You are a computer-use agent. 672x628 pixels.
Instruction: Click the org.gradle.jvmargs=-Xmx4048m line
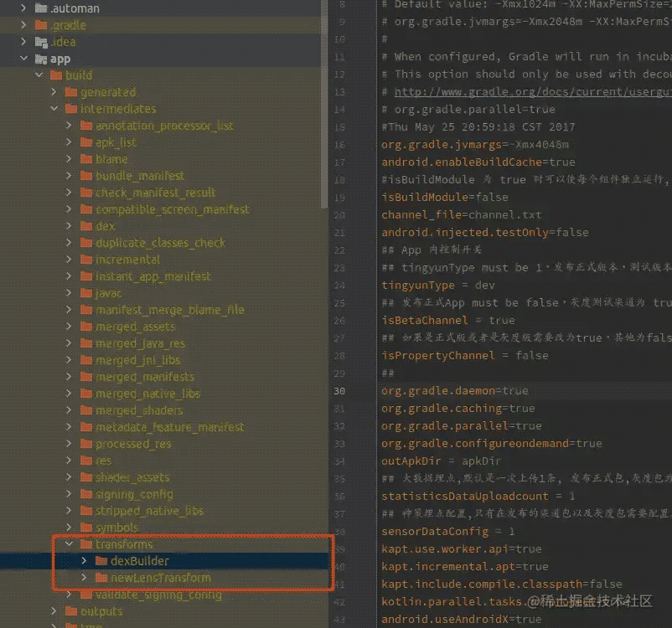point(475,144)
